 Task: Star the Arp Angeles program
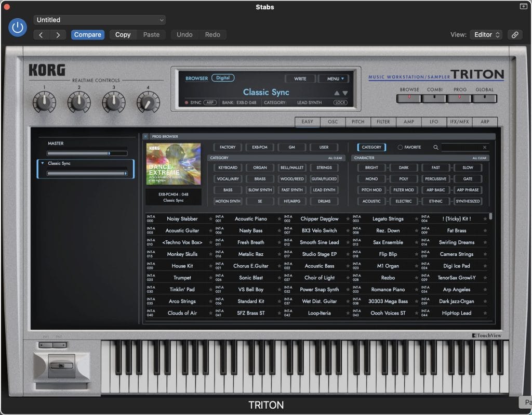(485, 289)
